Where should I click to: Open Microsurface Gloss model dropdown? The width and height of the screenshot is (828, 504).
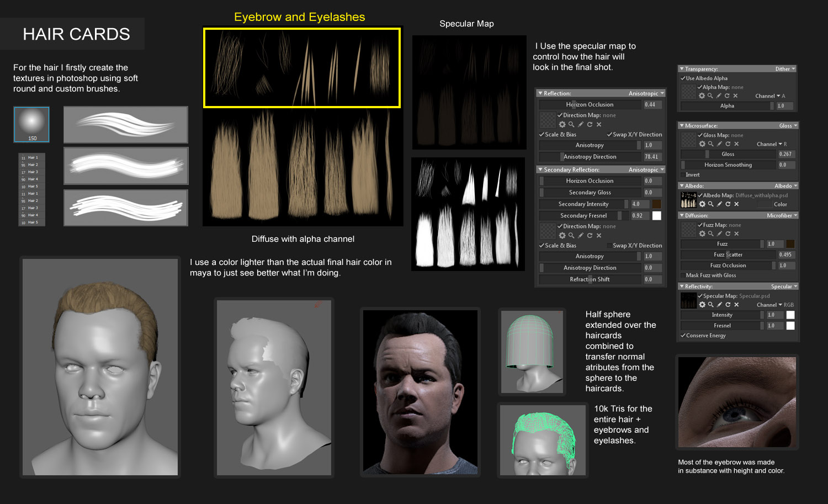[x=788, y=126]
